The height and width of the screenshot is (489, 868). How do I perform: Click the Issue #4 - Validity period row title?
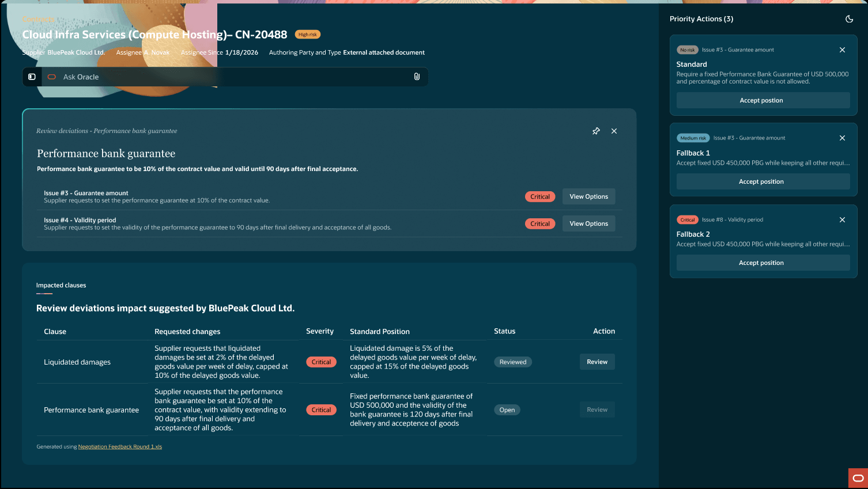click(80, 220)
